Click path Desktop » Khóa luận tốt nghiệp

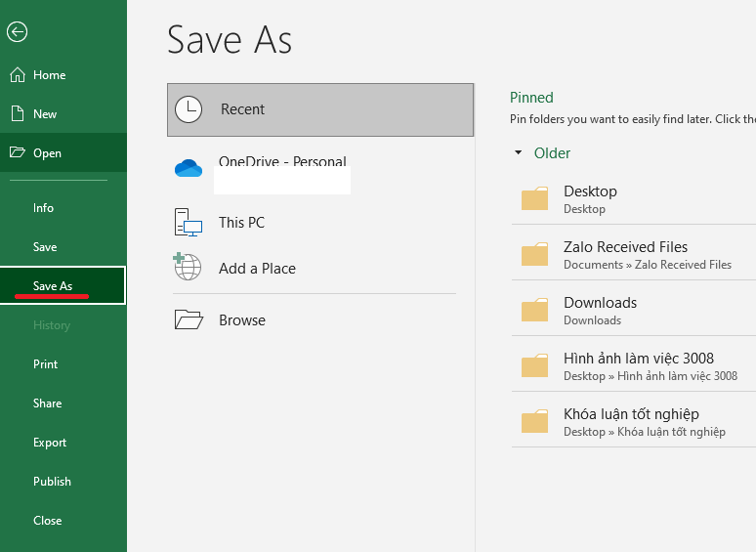click(x=645, y=432)
